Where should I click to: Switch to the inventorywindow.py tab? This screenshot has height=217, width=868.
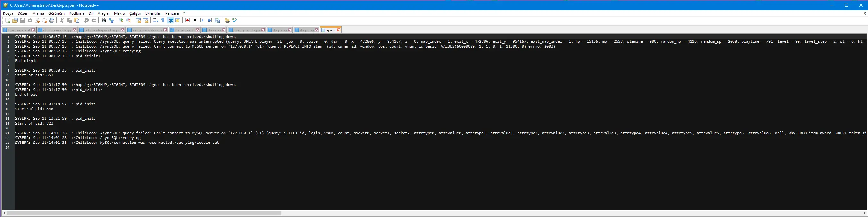tap(147, 30)
